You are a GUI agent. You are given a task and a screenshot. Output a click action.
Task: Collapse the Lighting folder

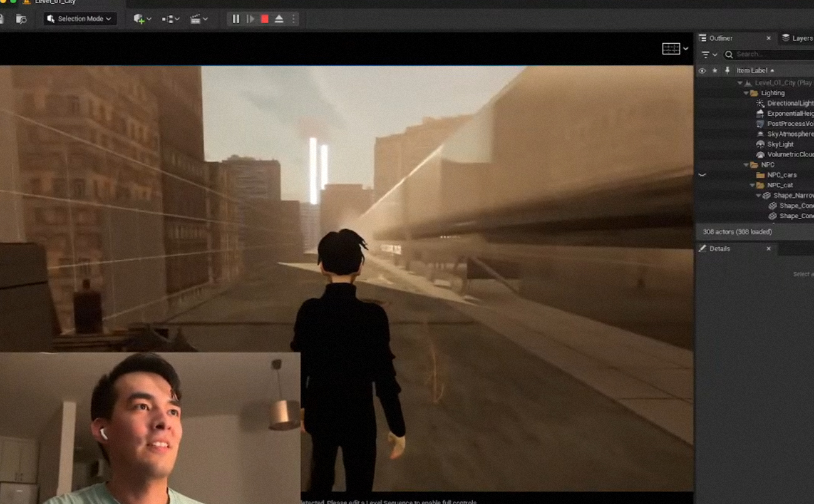746,93
